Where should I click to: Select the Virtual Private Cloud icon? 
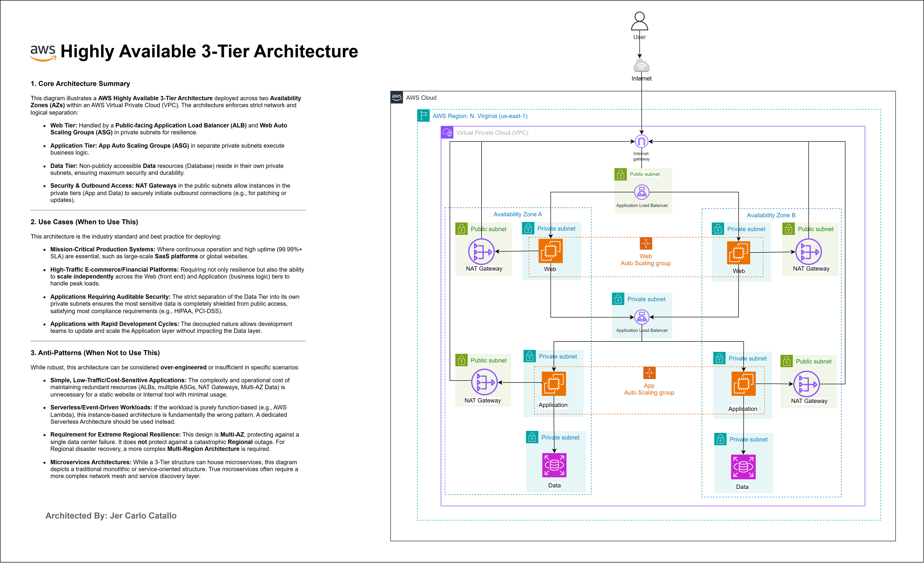click(447, 132)
